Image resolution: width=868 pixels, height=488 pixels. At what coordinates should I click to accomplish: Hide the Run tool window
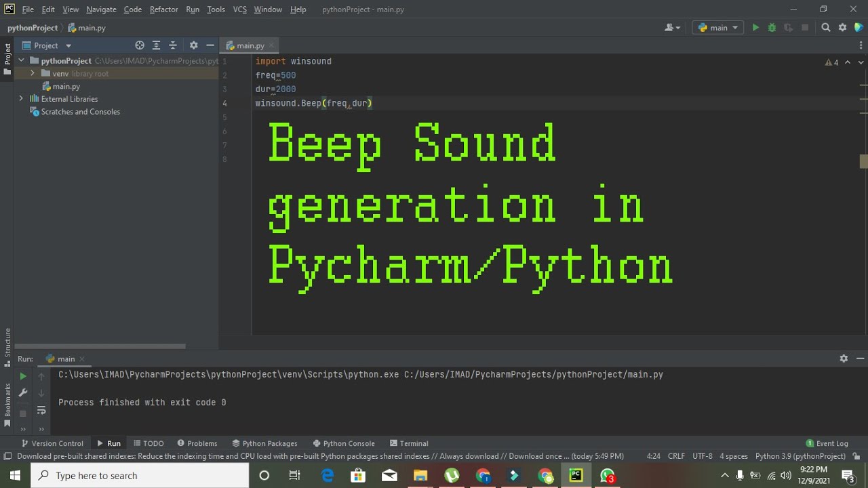[860, 359]
